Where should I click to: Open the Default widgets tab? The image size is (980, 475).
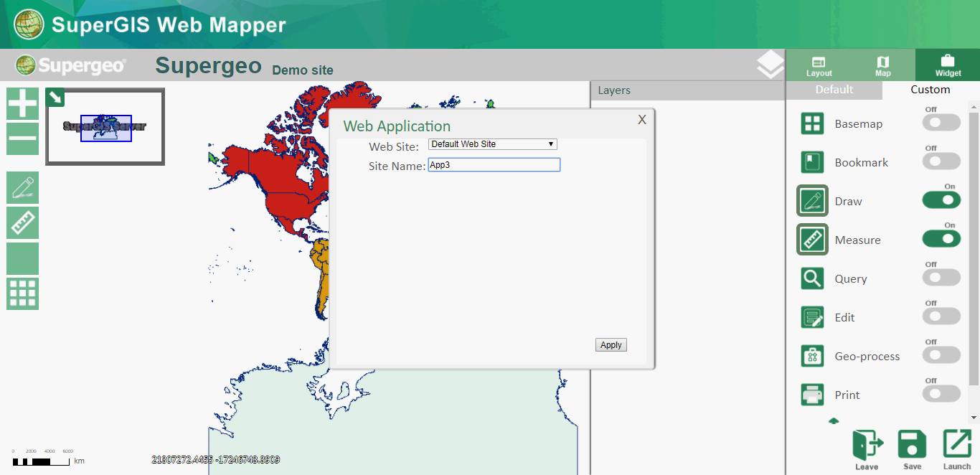pyautogui.click(x=834, y=90)
